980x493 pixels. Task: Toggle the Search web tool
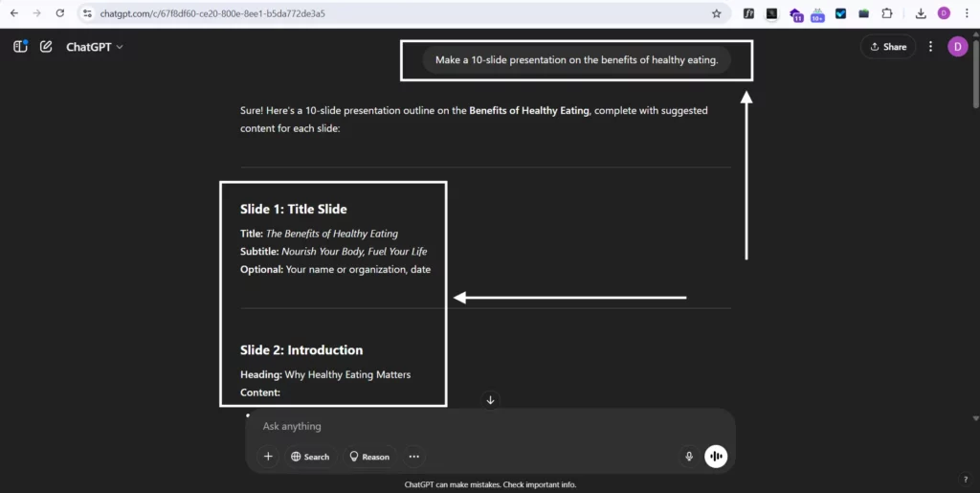point(310,457)
